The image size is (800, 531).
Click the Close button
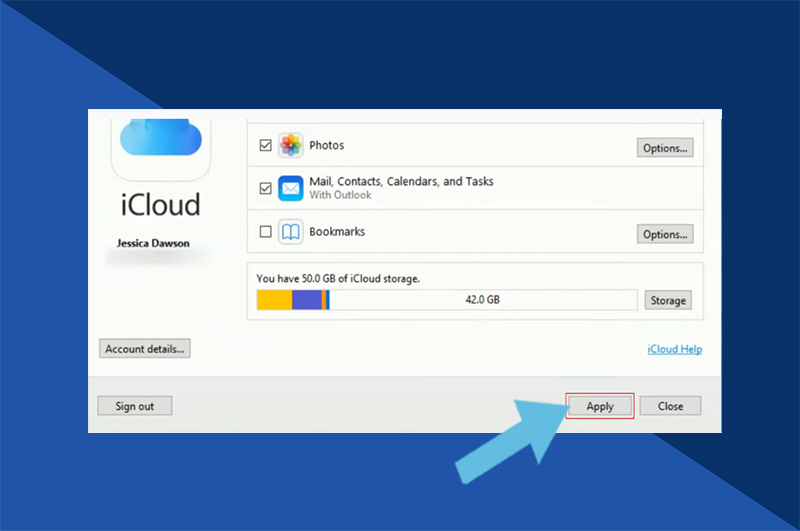[x=670, y=406]
